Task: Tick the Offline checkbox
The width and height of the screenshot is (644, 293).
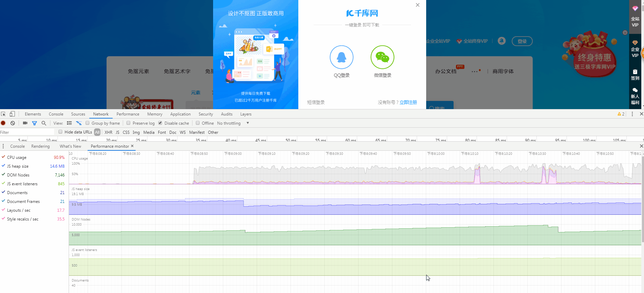Action: click(x=198, y=123)
